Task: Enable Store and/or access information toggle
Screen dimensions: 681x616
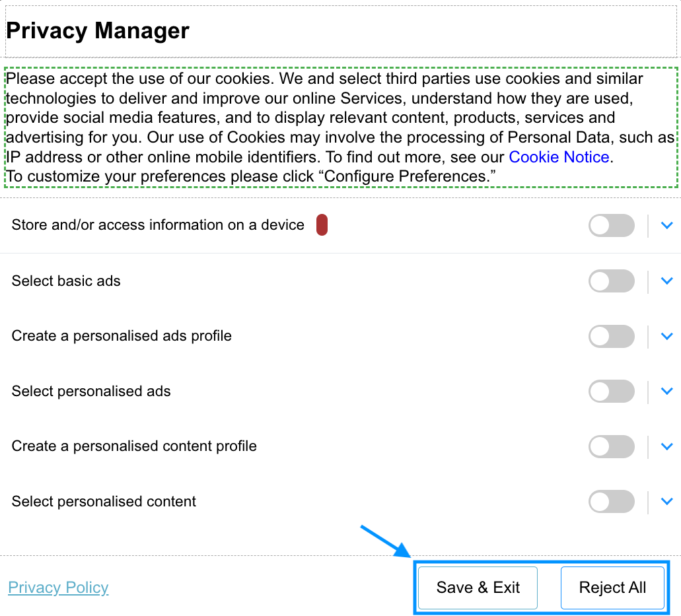Action: tap(612, 225)
